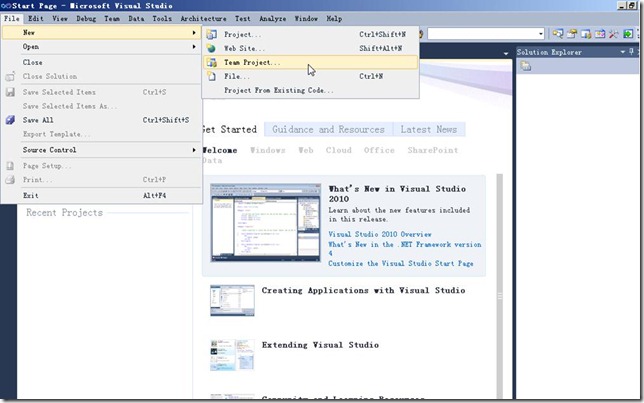Viewport: 644px width, 403px height.
Task: Open Customize the Visual Studio Start Page link
Action: 401,263
